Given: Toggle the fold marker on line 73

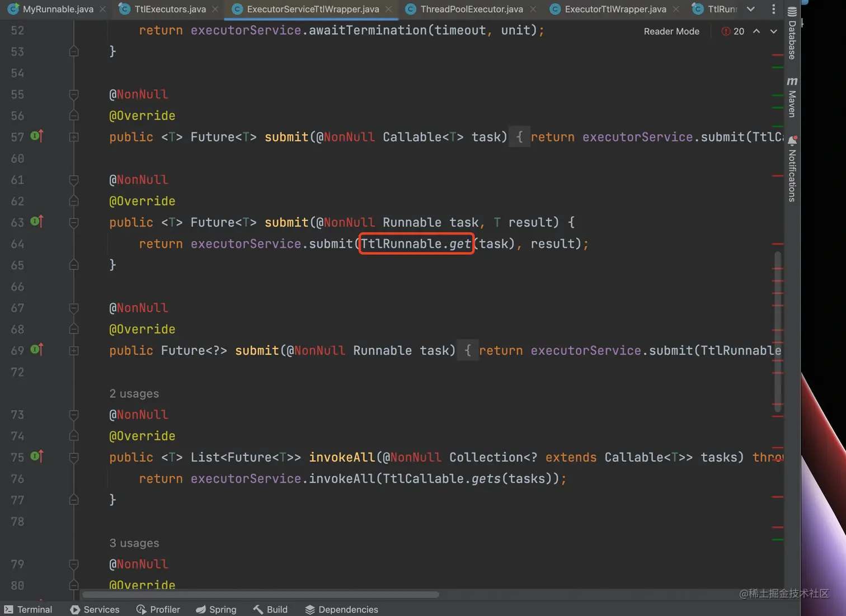Looking at the screenshot, I should click(x=74, y=415).
